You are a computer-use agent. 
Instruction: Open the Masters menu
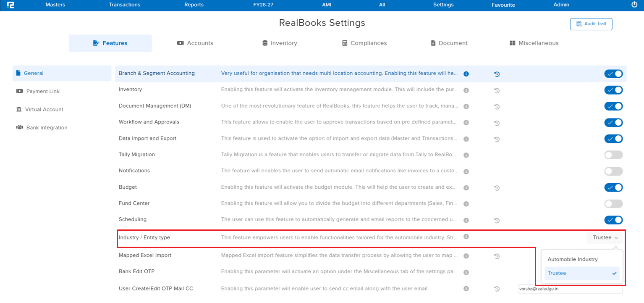coord(55,5)
